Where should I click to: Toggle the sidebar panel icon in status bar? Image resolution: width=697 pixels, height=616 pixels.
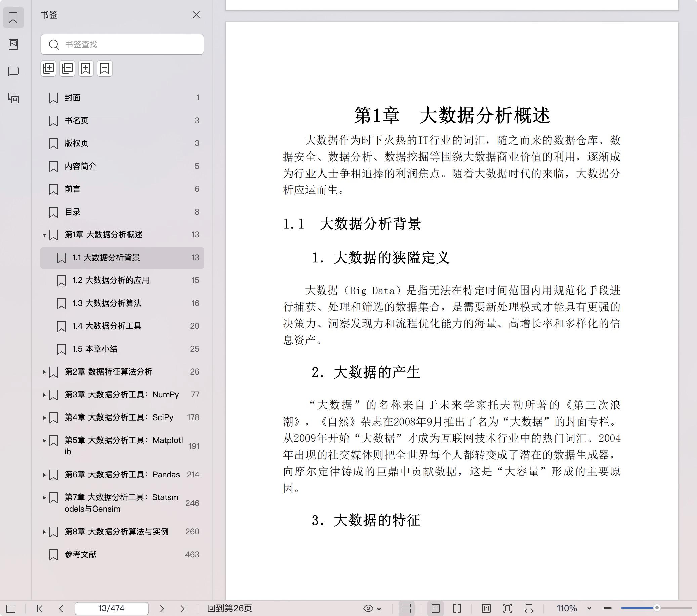click(x=11, y=608)
